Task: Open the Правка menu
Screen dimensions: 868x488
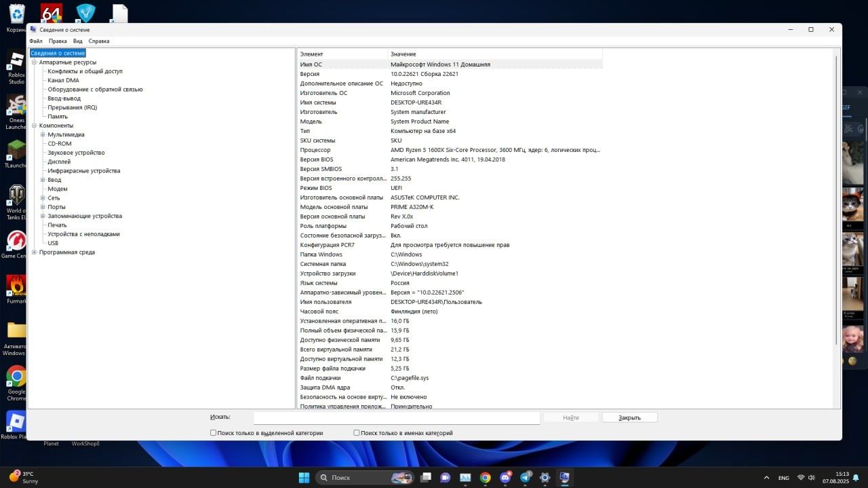Action: (58, 41)
